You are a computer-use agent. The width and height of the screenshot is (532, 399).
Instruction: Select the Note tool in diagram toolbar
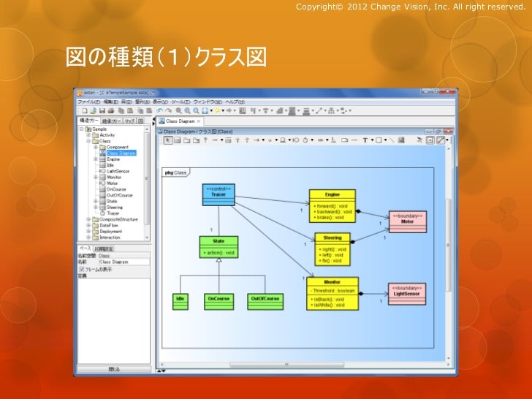coord(345,140)
